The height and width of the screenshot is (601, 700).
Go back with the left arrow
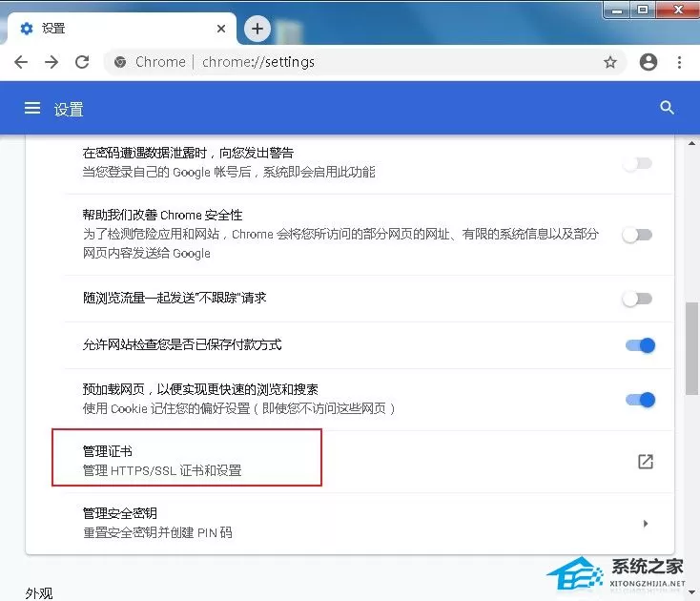(21, 62)
